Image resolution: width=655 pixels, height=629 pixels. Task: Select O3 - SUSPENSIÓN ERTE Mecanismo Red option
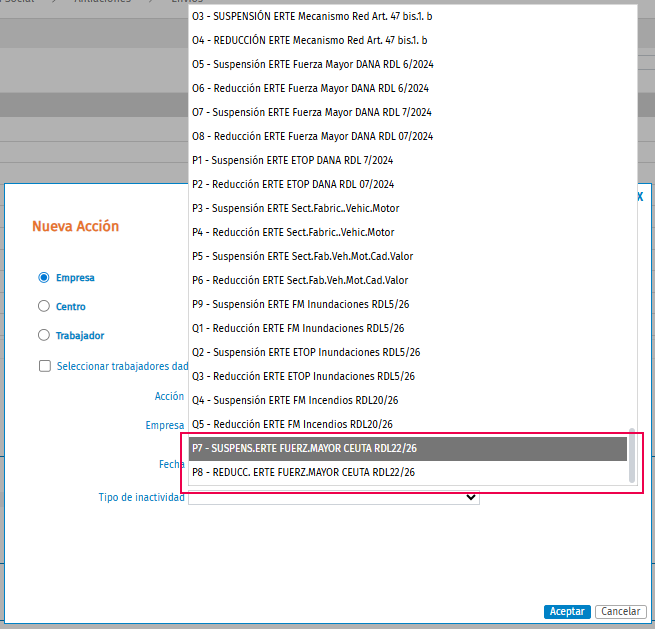click(408, 16)
